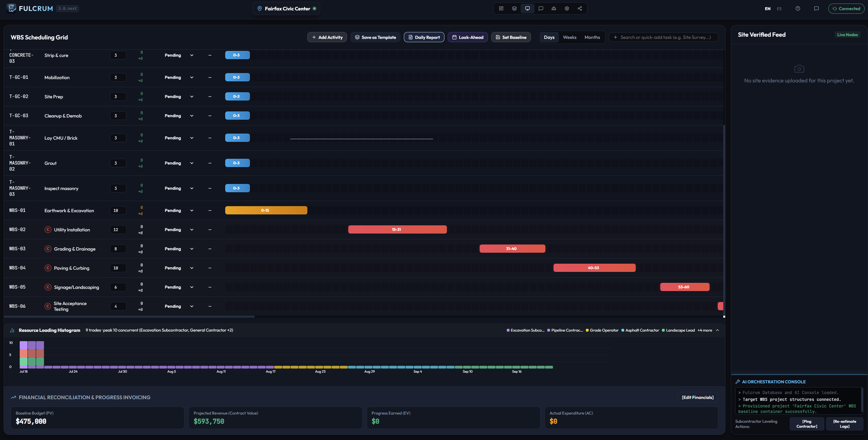Click the Resource Loading Histogram bar chart icon
This screenshot has height=440, width=868.
(x=12, y=330)
